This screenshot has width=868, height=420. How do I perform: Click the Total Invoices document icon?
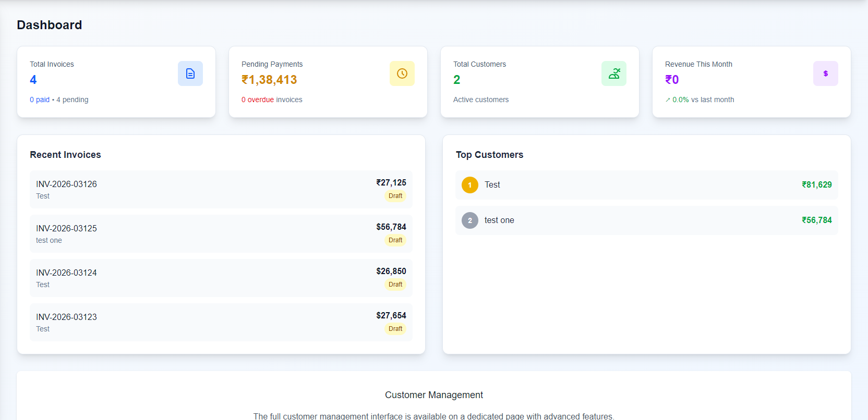coord(190,73)
